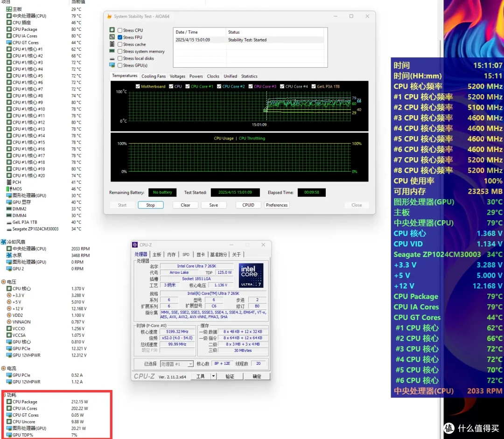Open Preferences in stability test
Screen dimensions: 504x439
277,205
